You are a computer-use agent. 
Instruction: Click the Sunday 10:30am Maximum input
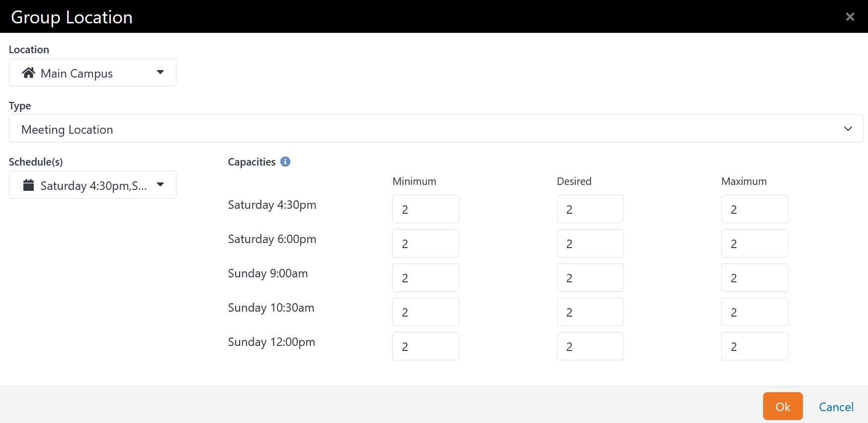click(755, 312)
